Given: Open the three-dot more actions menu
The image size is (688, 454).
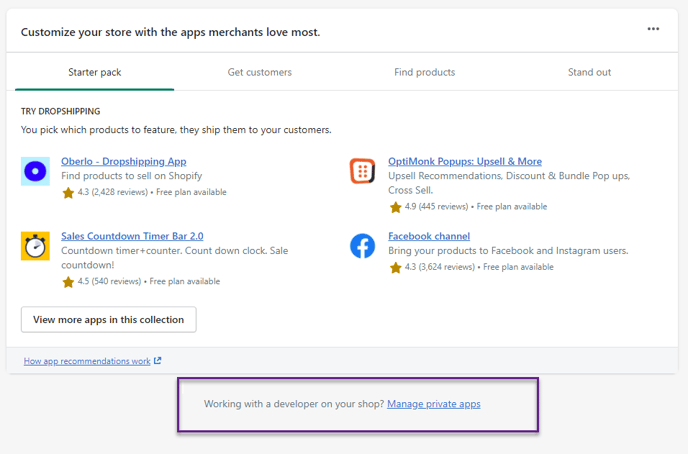Looking at the screenshot, I should point(653,29).
